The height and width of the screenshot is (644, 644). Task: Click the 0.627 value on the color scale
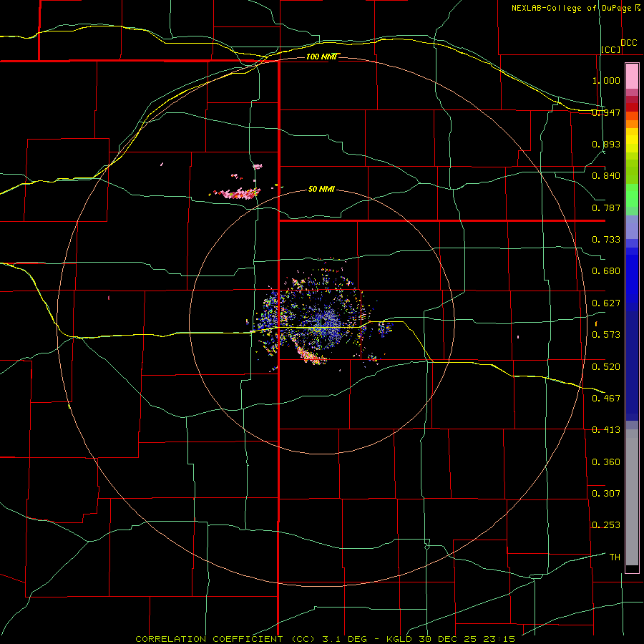[606, 303]
